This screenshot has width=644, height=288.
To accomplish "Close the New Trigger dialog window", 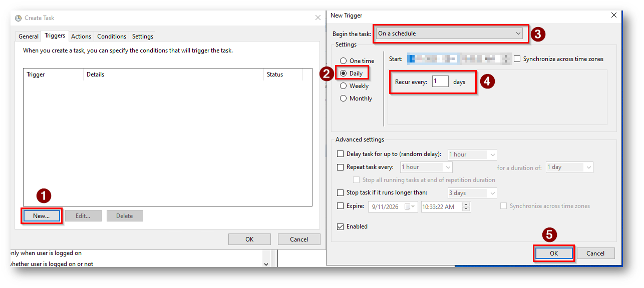I will (x=614, y=15).
